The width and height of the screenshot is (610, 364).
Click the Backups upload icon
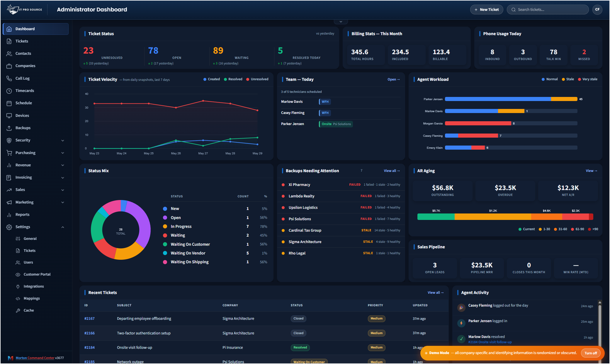point(9,128)
